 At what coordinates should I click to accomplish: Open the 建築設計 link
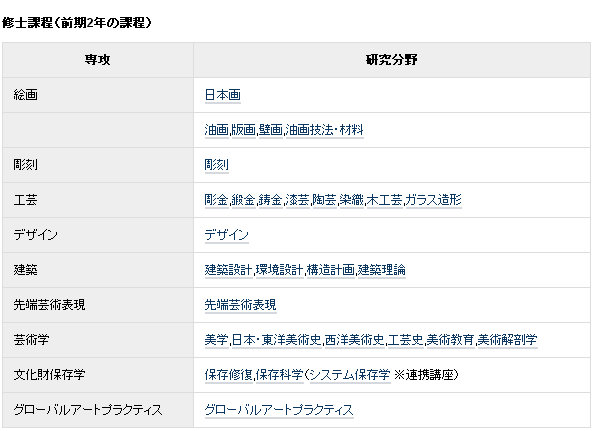[228, 270]
